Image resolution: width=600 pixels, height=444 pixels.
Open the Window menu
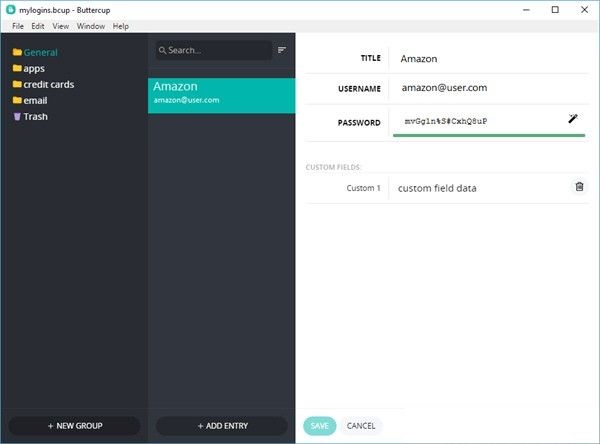point(90,26)
